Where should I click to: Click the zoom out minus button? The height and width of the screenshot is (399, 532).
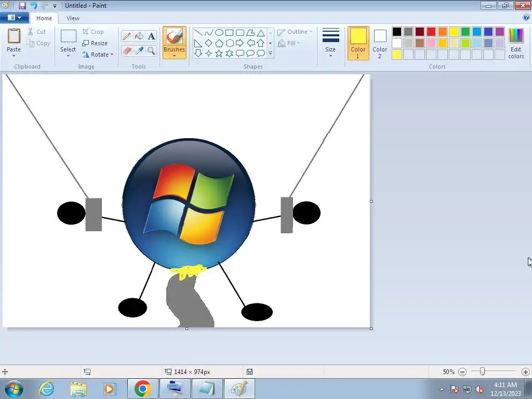462,372
